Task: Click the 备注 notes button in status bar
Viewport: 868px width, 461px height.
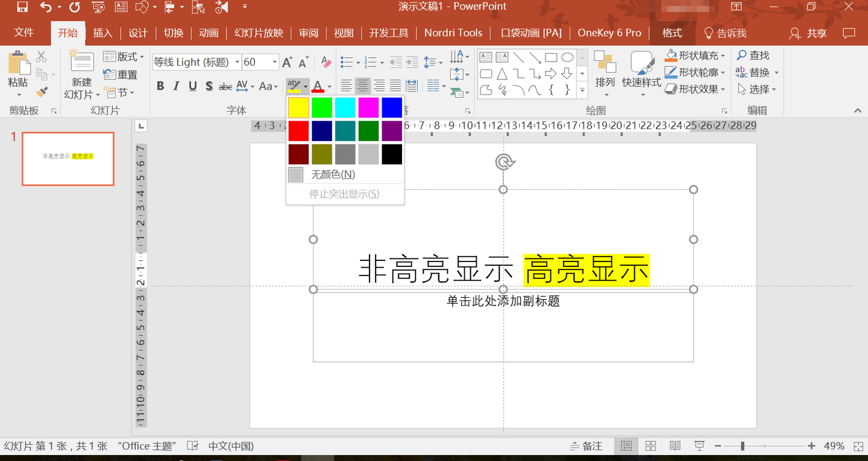Action: 586,446
